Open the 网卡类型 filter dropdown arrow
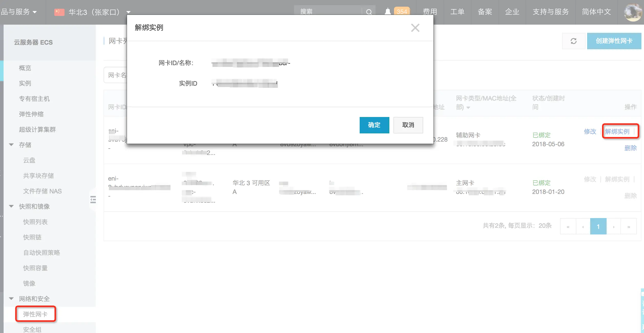This screenshot has width=644, height=333. coord(468,107)
